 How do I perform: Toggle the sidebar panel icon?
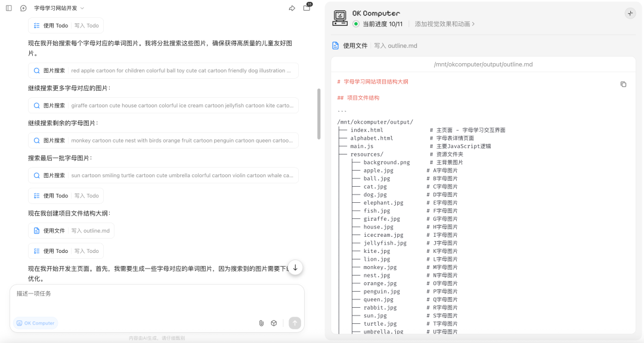point(8,8)
